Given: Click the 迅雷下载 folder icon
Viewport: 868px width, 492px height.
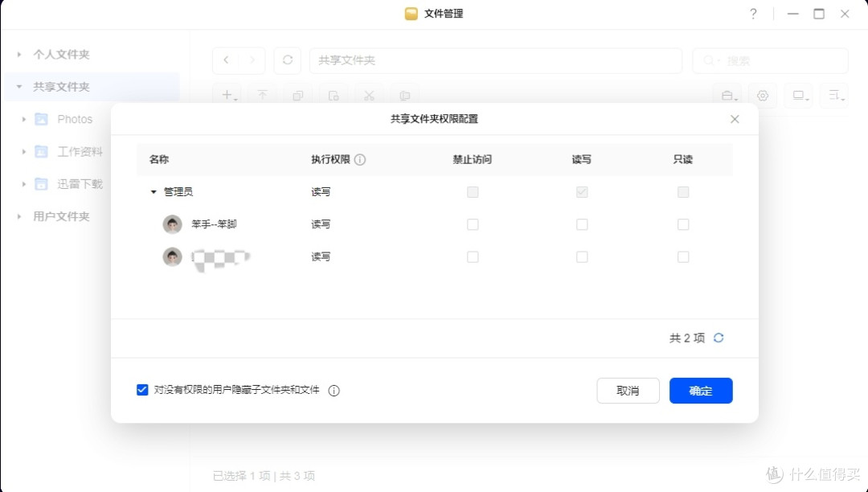Looking at the screenshot, I should point(42,184).
